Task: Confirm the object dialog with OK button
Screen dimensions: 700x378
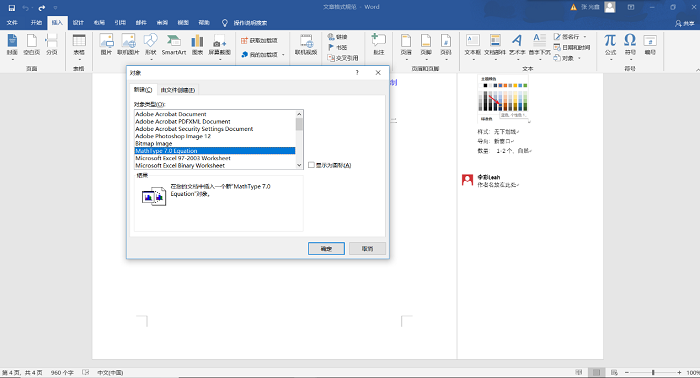Action: [326, 249]
